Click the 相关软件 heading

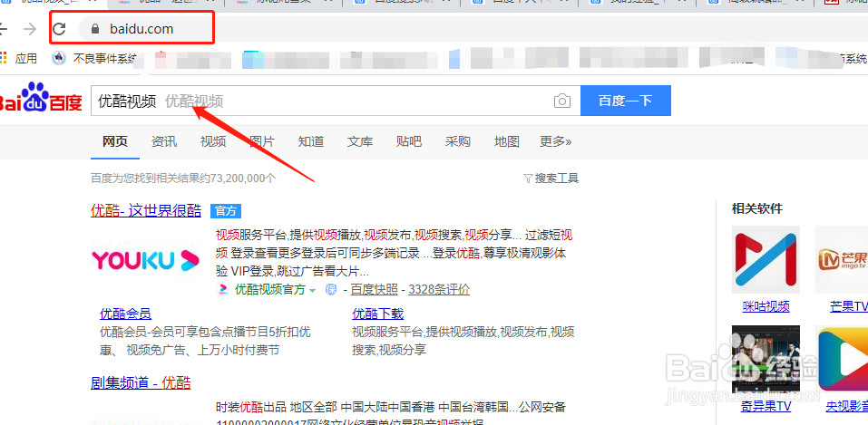click(757, 208)
